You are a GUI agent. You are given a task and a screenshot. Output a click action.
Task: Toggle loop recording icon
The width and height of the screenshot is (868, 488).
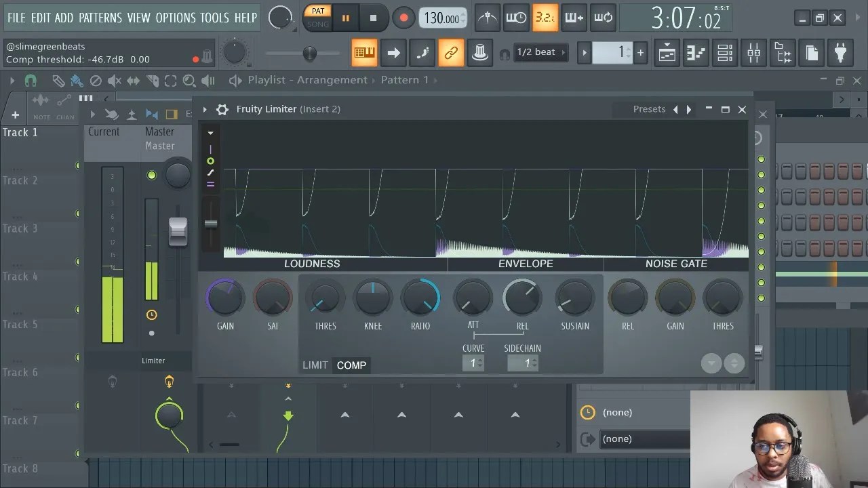click(604, 18)
